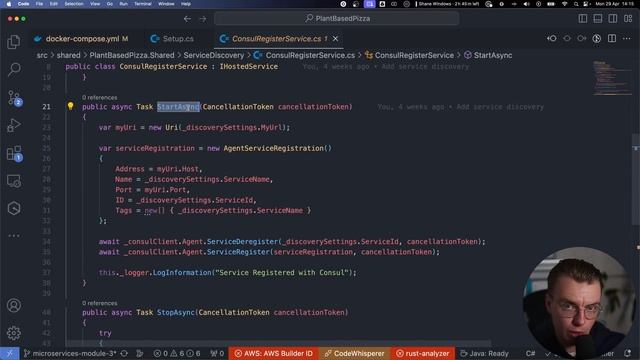Image resolution: width=640 pixels, height=360 pixels.
Task: Open more editor actions menu
Action: pos(627,38)
